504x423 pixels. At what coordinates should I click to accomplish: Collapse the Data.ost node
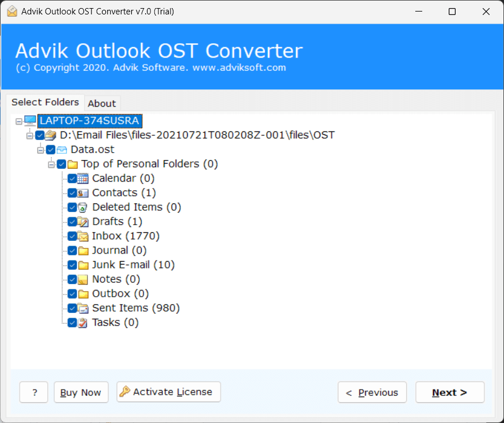40,150
